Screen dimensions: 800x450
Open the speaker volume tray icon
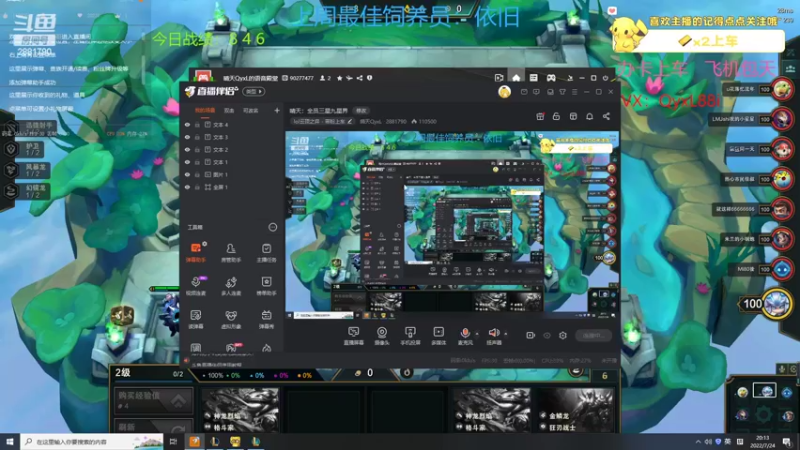708,442
